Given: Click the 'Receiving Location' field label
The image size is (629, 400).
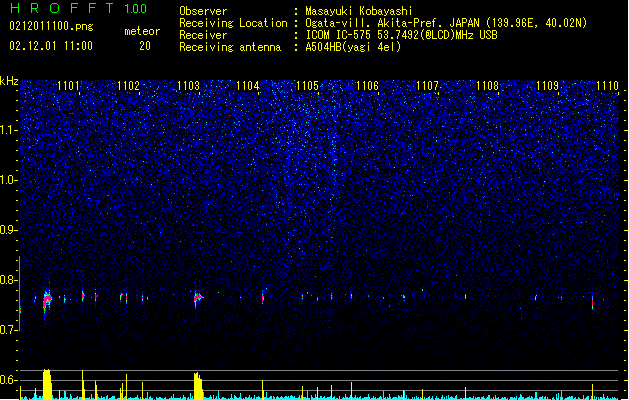Looking at the screenshot, I should click(233, 23).
